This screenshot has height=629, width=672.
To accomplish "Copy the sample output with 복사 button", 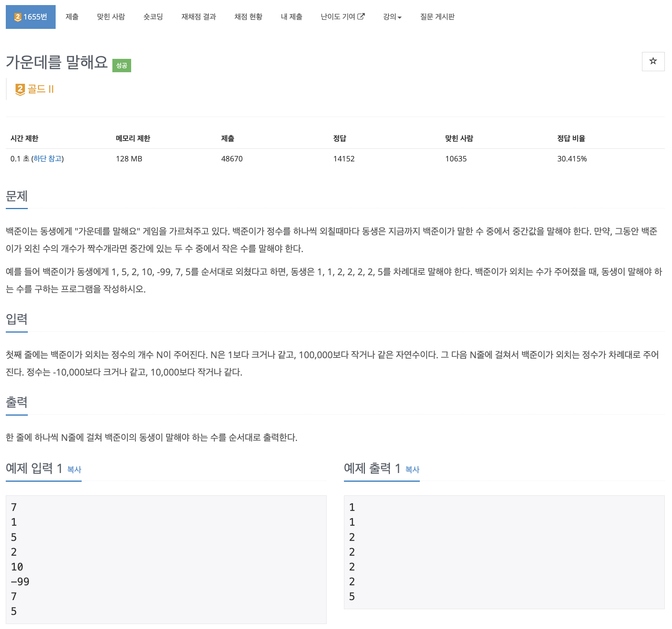I will tap(412, 470).
